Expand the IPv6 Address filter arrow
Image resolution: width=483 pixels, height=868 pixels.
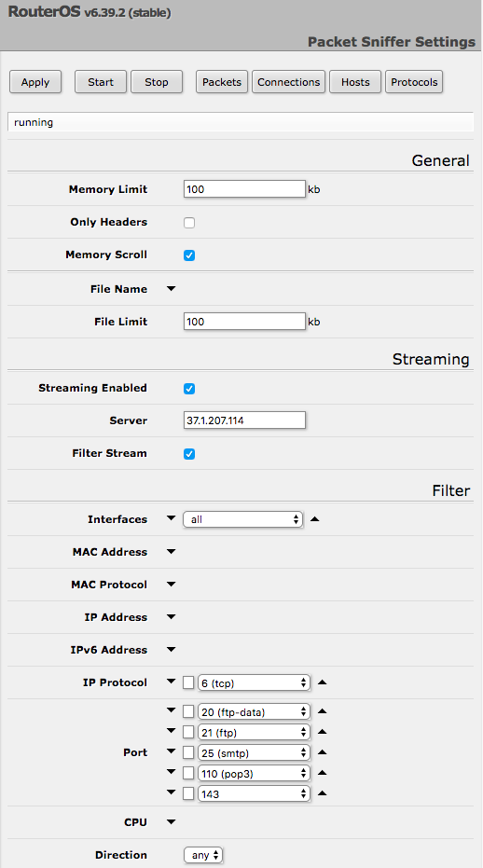tap(172, 649)
